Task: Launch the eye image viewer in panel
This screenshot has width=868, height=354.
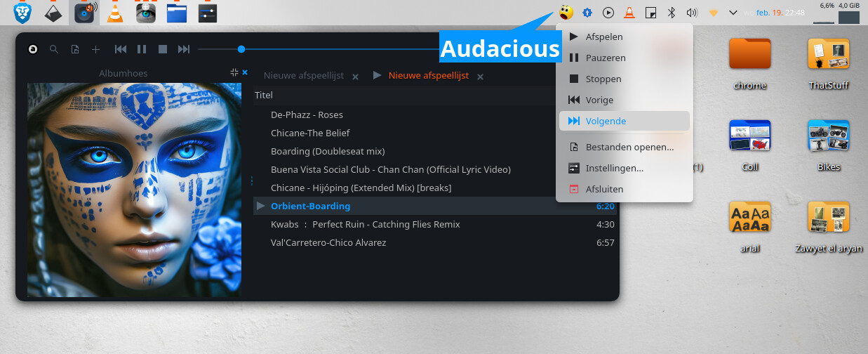Action: (x=146, y=13)
